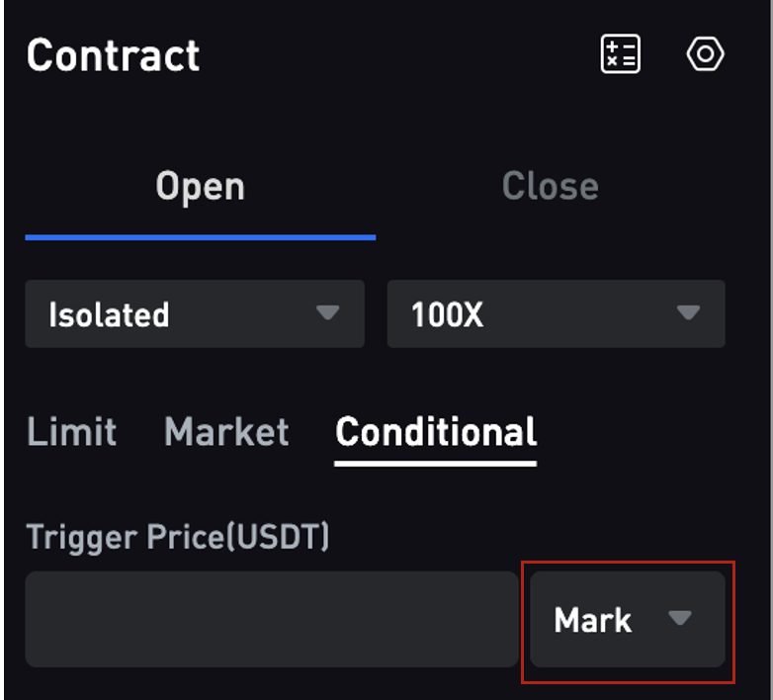Open the contract calculator icon
The height and width of the screenshot is (700, 773).
coord(620,53)
